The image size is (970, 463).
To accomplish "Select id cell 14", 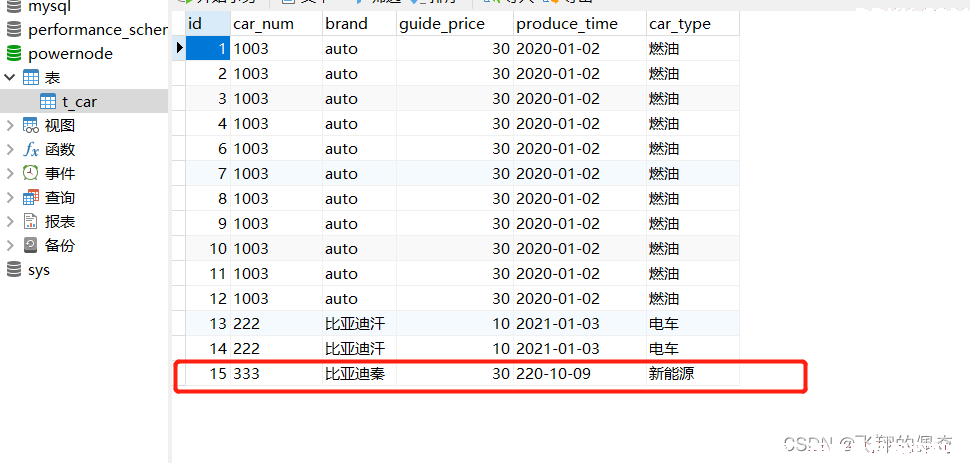I will [x=208, y=348].
